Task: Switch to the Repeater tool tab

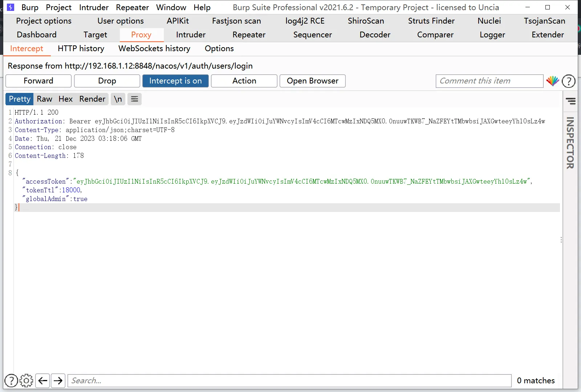Action: (x=249, y=35)
